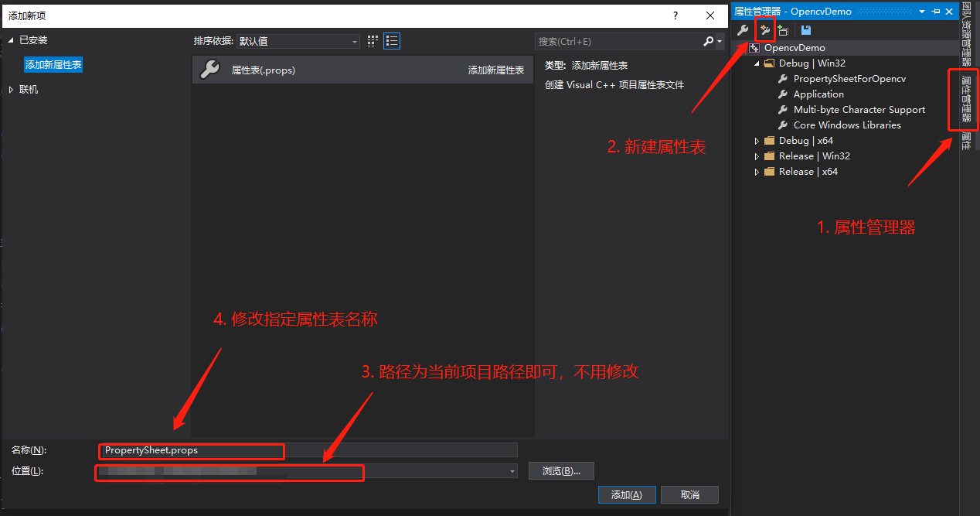The width and height of the screenshot is (980, 516).
Task: Collapse the 已安装 tree node
Action: tap(11, 40)
